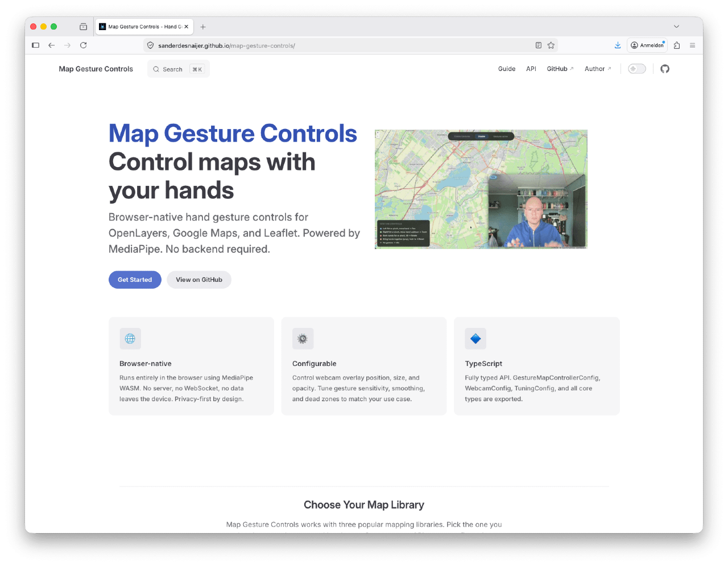Toggle reader view icon in address bar
The height and width of the screenshot is (566, 728).
tap(538, 45)
